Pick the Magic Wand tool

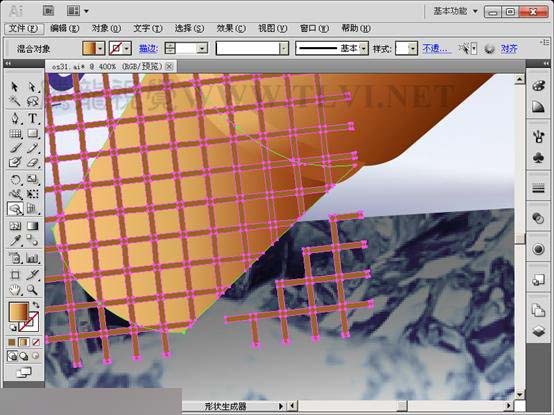(15, 102)
